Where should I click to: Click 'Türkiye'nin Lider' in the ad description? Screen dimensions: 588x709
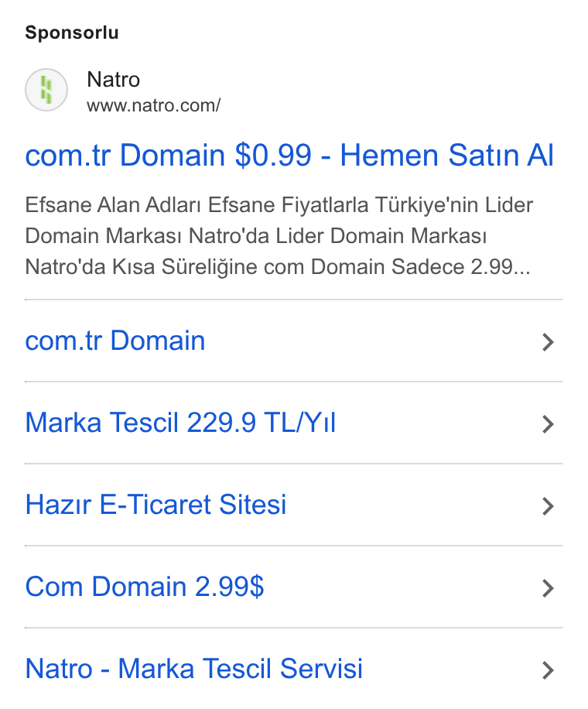[x=454, y=205]
